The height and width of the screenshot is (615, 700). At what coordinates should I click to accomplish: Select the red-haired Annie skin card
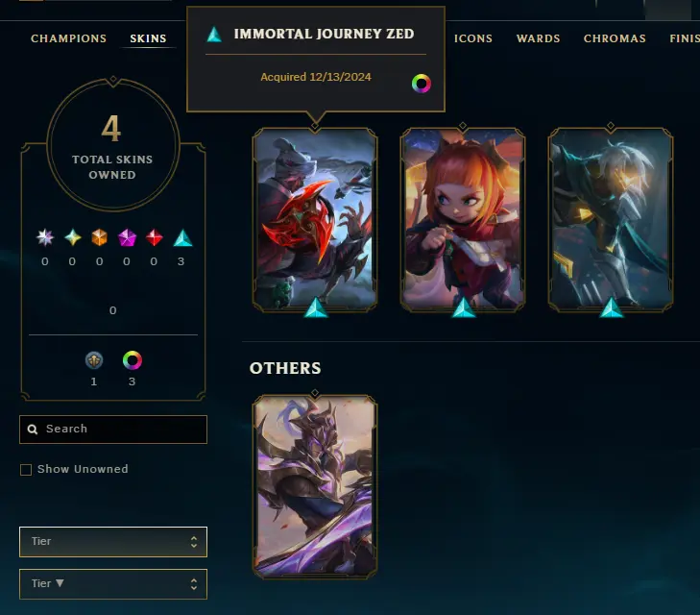[x=463, y=220]
